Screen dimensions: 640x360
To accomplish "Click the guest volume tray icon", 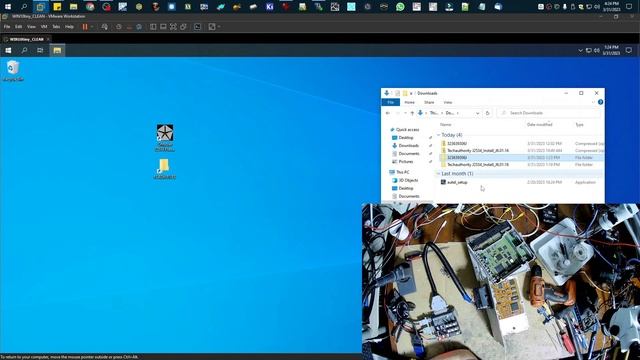I will click(597, 51).
